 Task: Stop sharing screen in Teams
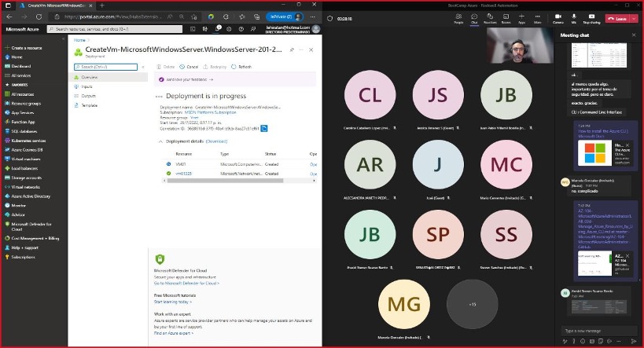[591, 19]
